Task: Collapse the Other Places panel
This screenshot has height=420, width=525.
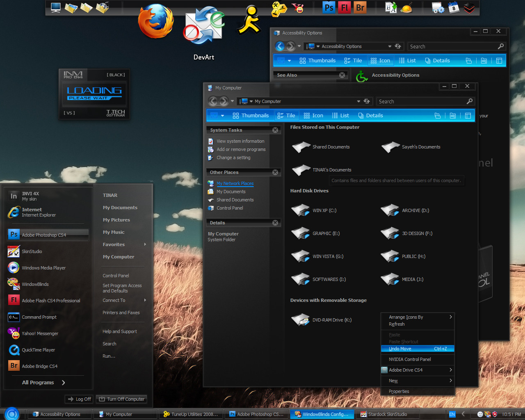Action: point(275,172)
